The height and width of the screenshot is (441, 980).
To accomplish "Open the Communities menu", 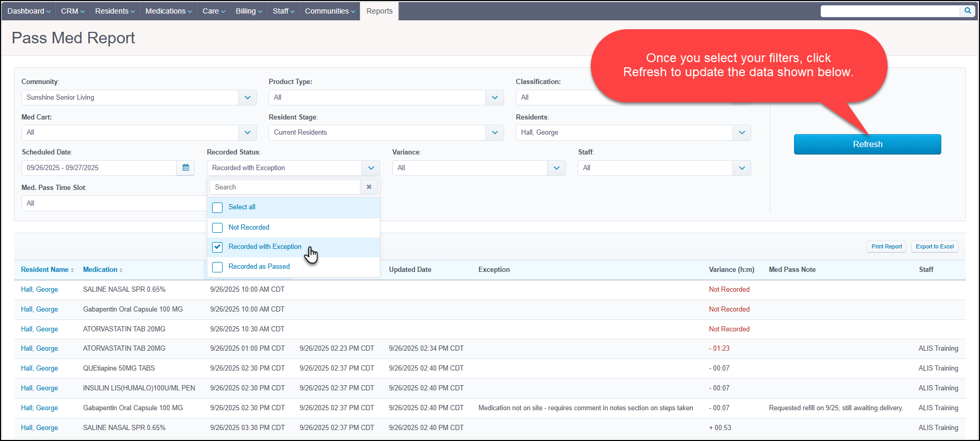I will pyautogui.click(x=330, y=11).
